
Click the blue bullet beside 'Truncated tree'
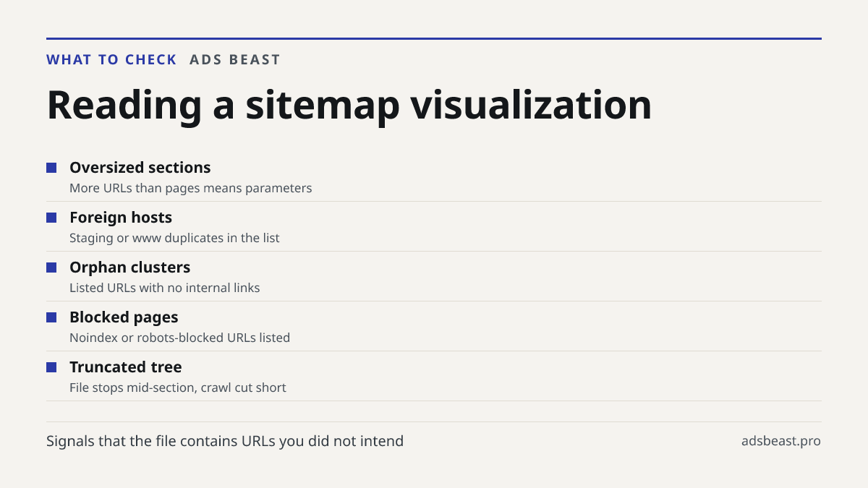[x=51, y=367]
